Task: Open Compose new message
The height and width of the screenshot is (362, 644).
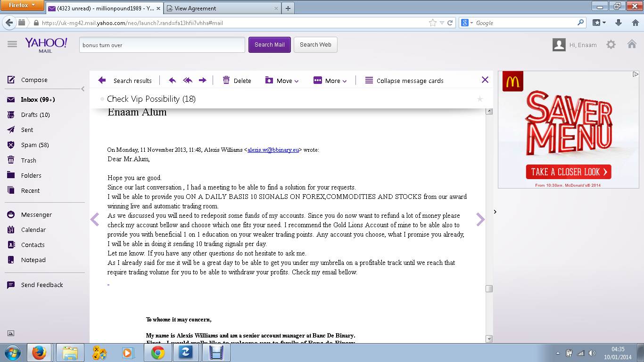Action: coord(27,80)
